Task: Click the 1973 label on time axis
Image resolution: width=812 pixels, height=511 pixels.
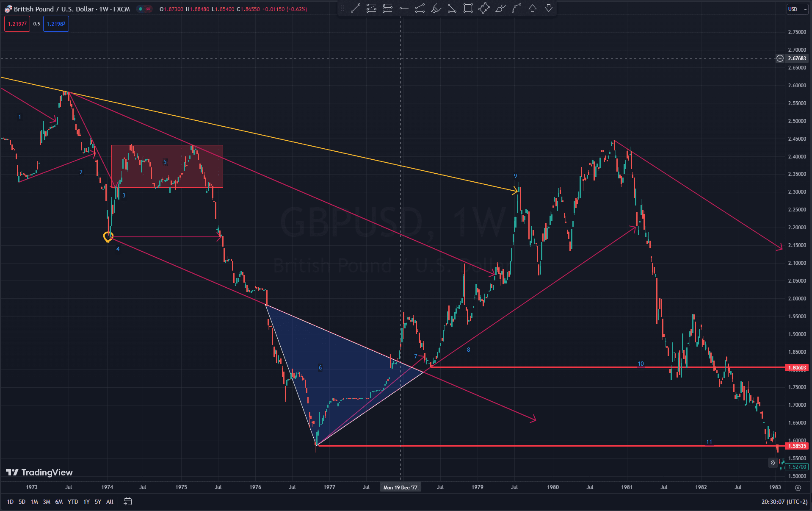Action: [x=32, y=487]
